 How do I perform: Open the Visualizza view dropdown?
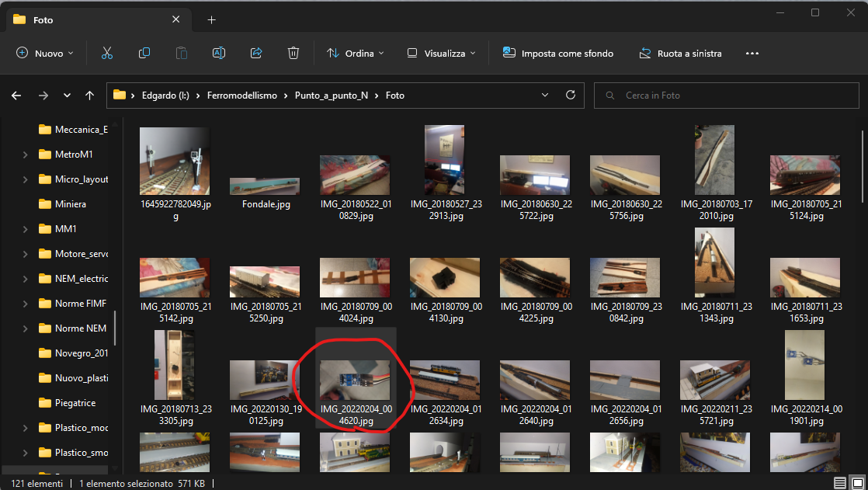click(442, 54)
